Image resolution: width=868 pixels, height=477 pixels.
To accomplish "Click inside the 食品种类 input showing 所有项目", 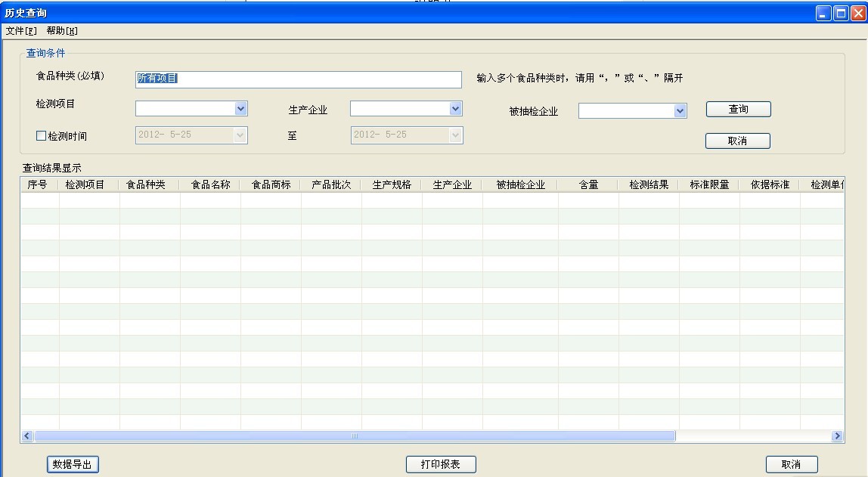I will tap(298, 79).
